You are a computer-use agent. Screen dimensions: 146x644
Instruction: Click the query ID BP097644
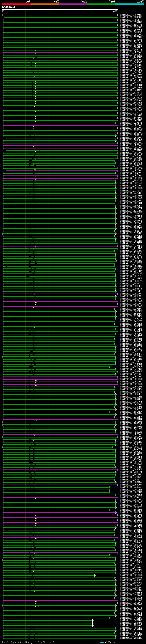pos(8,8)
